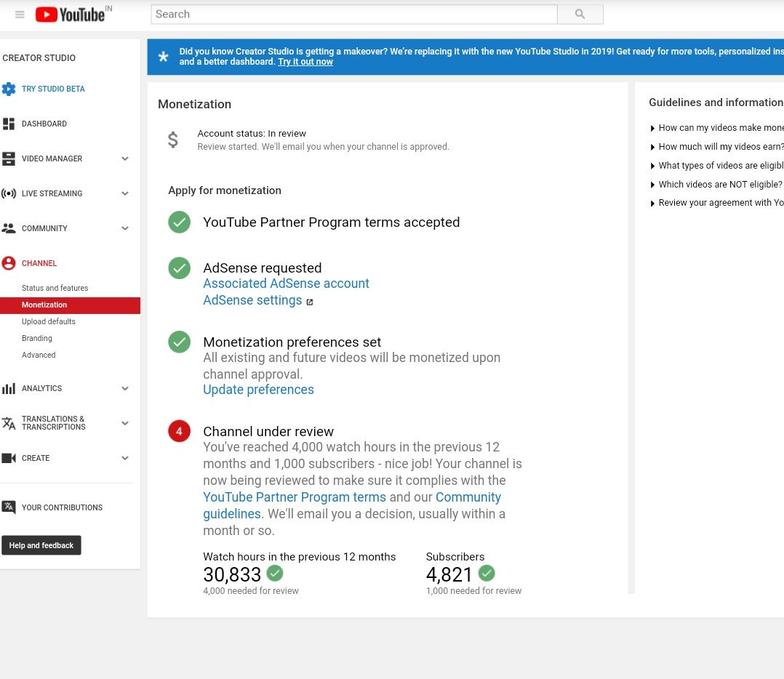The image size is (784, 679).
Task: Click the search magnifier button
Action: coord(580,14)
